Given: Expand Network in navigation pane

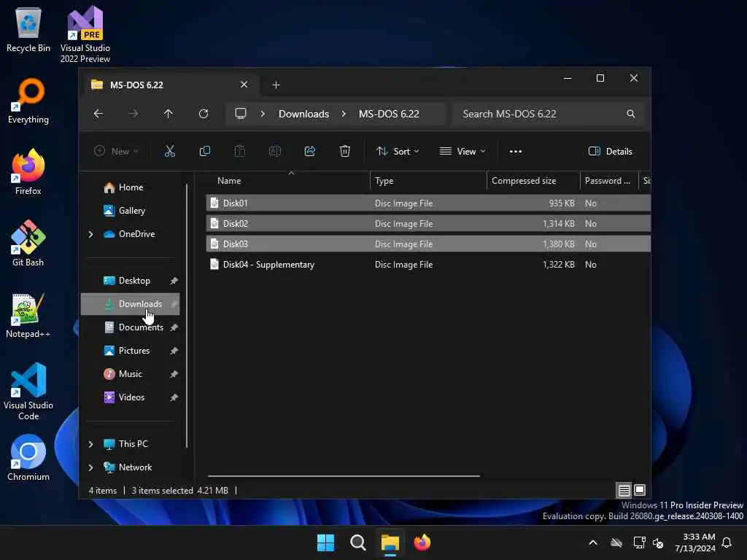Looking at the screenshot, I should (90, 467).
